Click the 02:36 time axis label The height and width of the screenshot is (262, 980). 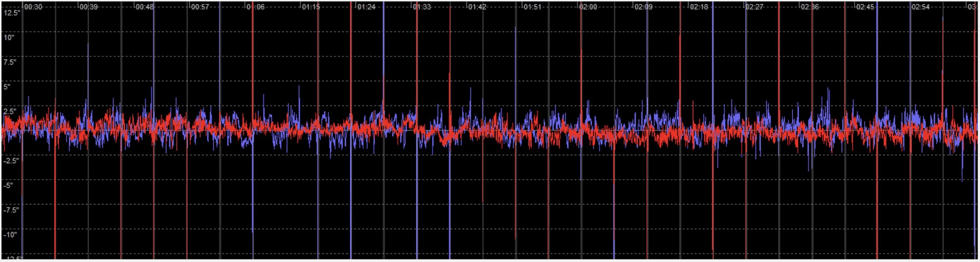810,7
